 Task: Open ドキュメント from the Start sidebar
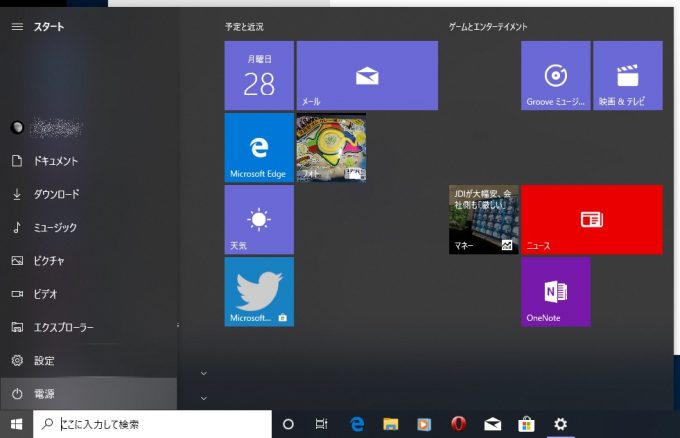[88, 161]
